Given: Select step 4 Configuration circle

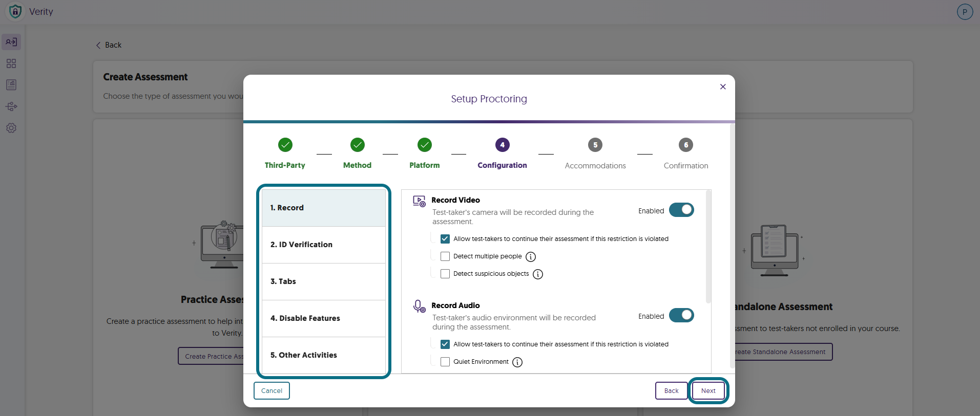Looking at the screenshot, I should point(503,145).
